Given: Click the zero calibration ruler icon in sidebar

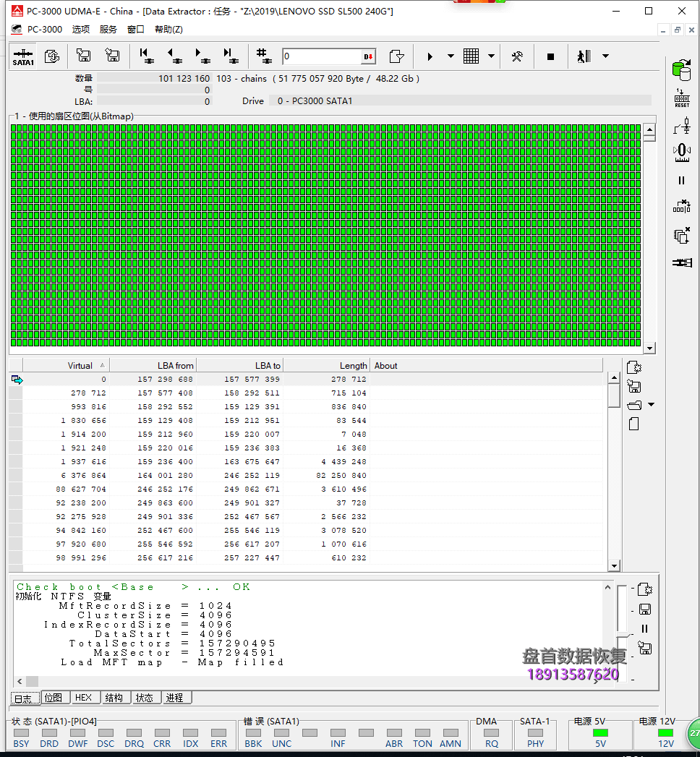Looking at the screenshot, I should coord(682,153).
